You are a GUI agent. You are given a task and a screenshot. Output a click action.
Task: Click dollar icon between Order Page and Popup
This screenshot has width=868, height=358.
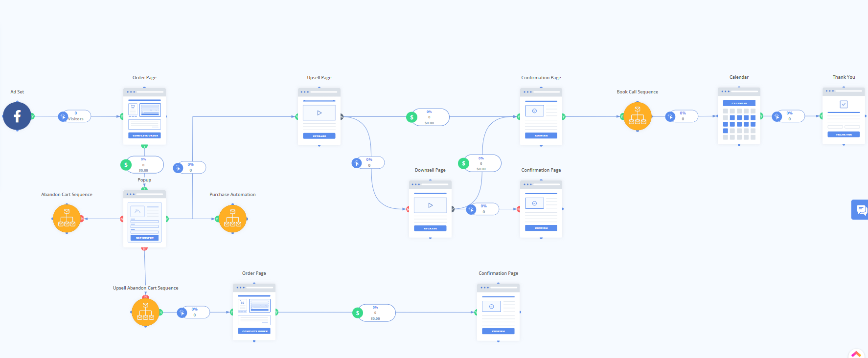point(126,165)
